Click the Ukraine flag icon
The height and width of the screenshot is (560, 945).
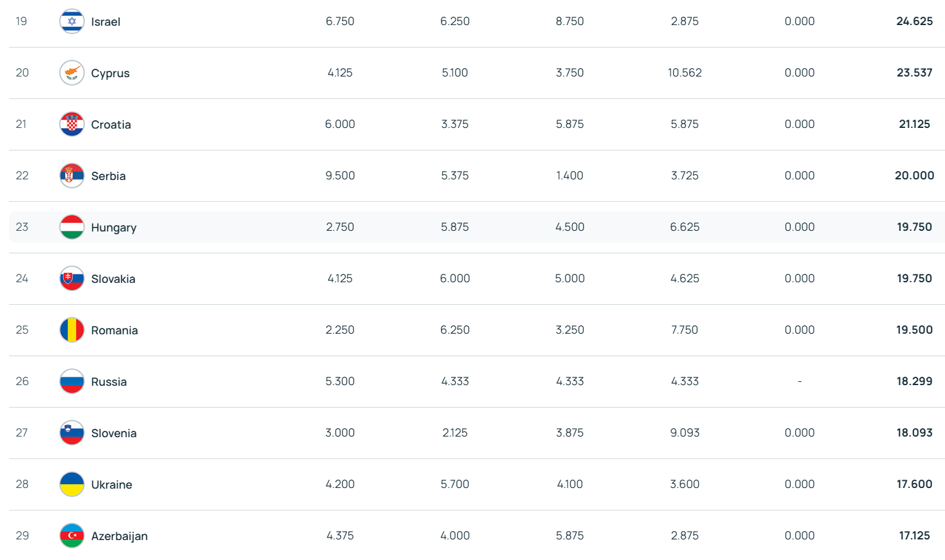coord(72,484)
